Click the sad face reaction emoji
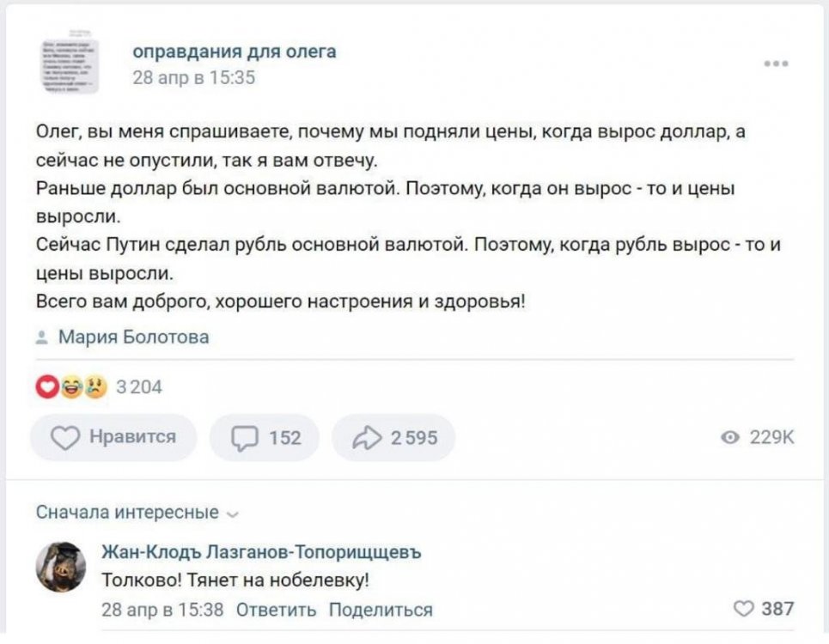 coord(94,387)
